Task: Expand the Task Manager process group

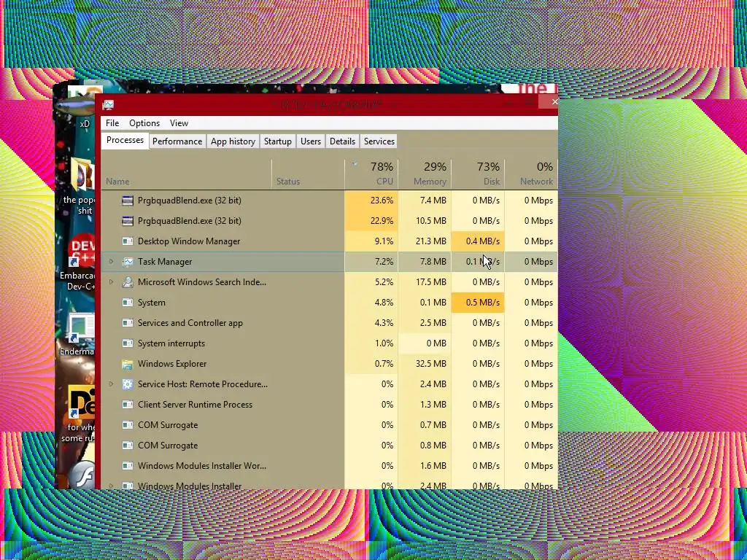Action: pyautogui.click(x=111, y=262)
